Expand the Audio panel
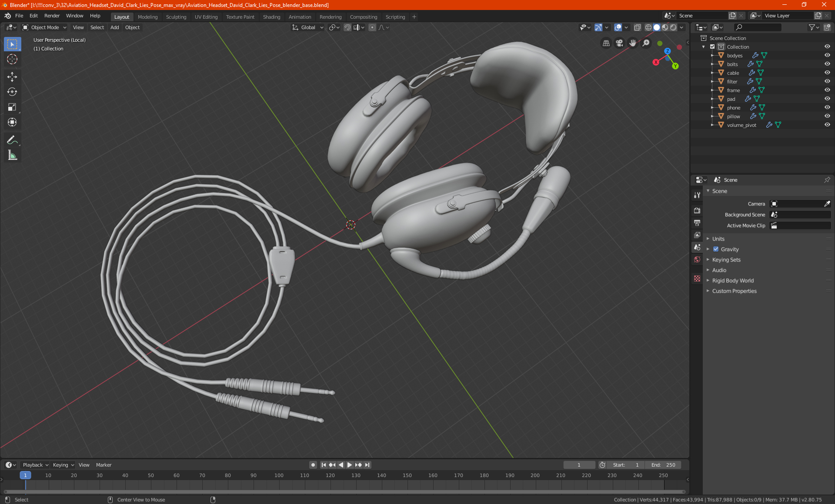 pos(719,270)
